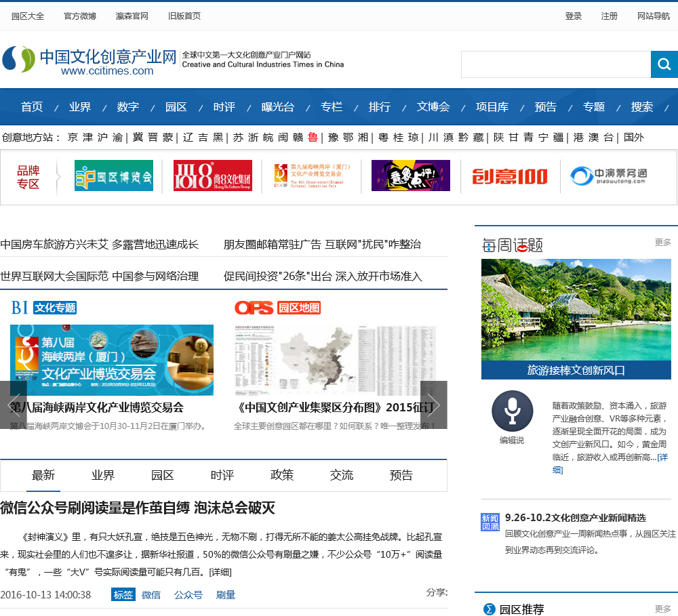The height and width of the screenshot is (616, 678).
Task: Click 更多 beside 园区推荐
Action: (663, 609)
